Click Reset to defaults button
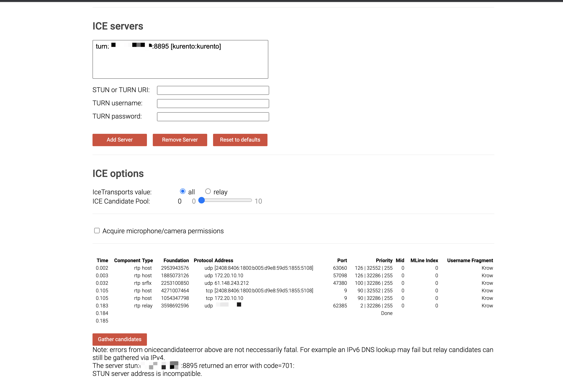 pyautogui.click(x=240, y=140)
